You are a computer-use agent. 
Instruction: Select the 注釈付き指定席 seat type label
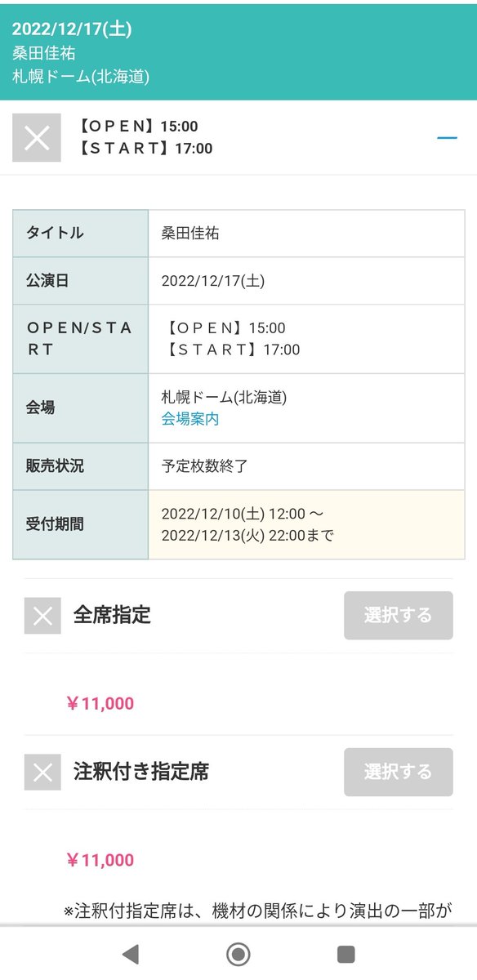[x=141, y=772]
